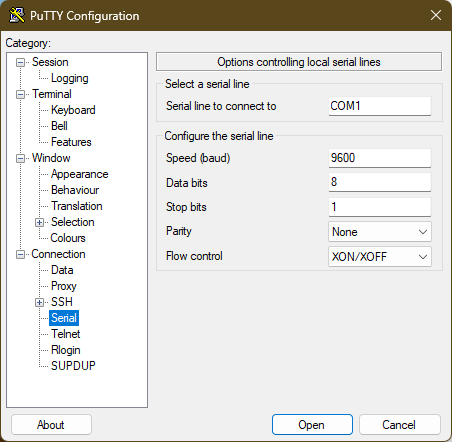Click the "Serial line to connect to" label
The height and width of the screenshot is (442, 452).
coord(221,106)
